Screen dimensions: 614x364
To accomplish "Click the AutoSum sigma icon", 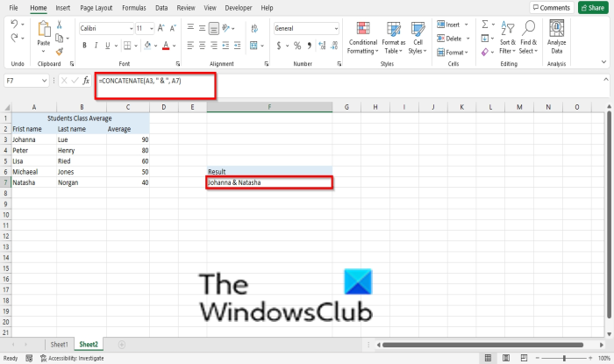I will click(485, 25).
